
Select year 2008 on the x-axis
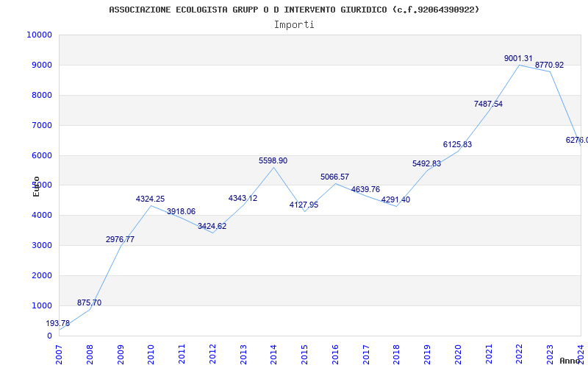coord(90,355)
